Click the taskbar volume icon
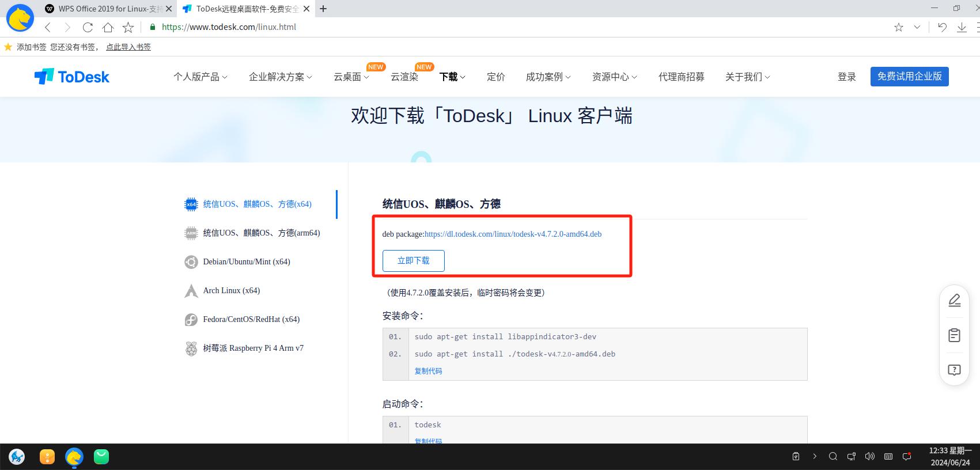 (869, 456)
